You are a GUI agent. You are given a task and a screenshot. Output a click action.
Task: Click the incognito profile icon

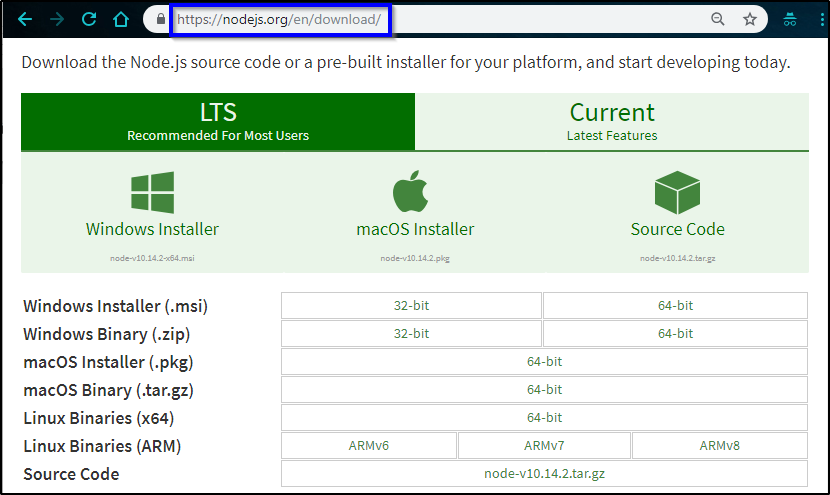tap(790, 20)
